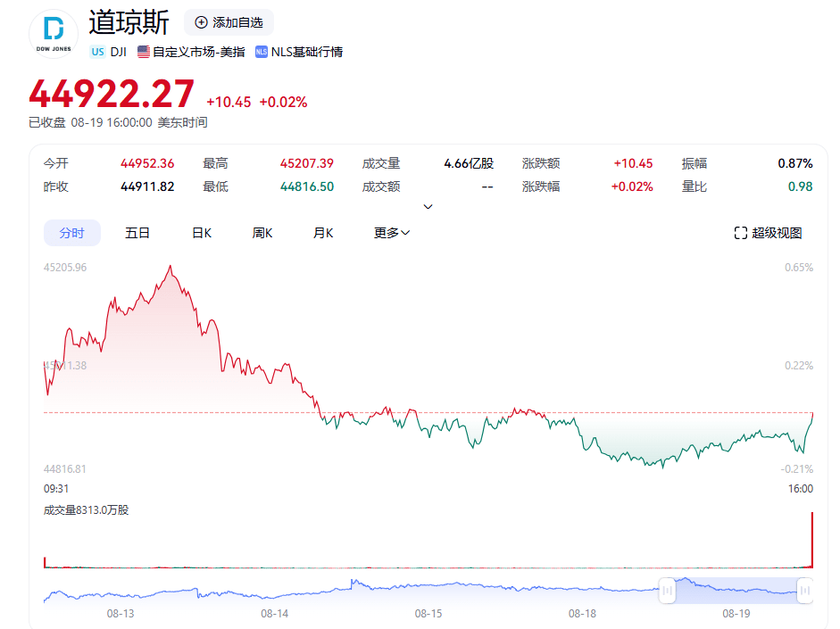Click the 45205.96 axis label
This screenshot has height=629, width=840.
65,267
